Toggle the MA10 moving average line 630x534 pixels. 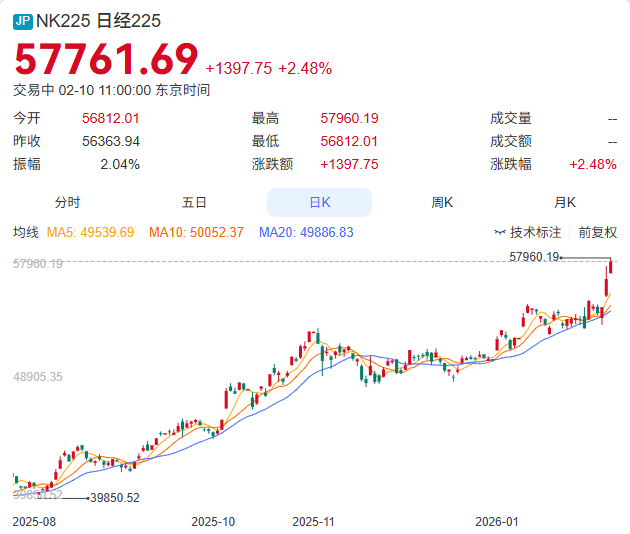point(196,232)
